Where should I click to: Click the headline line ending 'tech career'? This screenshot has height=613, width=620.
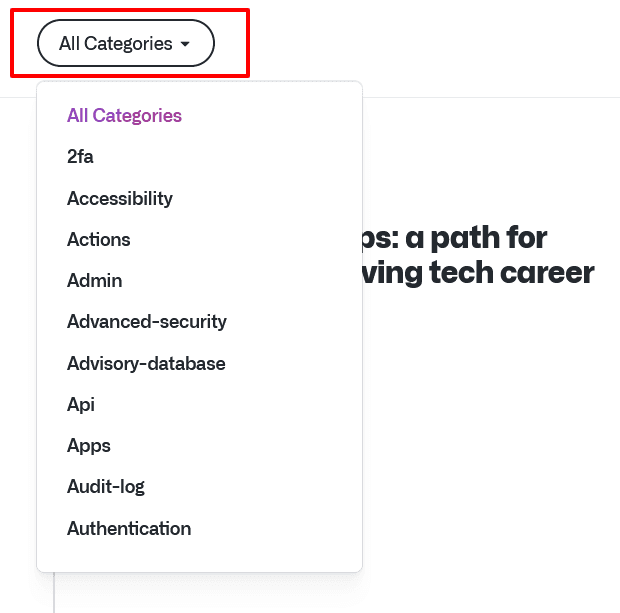479,272
